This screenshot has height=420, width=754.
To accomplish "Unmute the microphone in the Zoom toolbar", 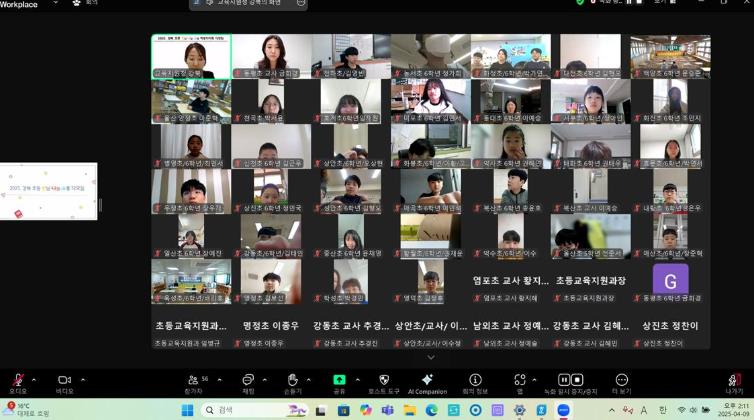I will click(x=18, y=381).
